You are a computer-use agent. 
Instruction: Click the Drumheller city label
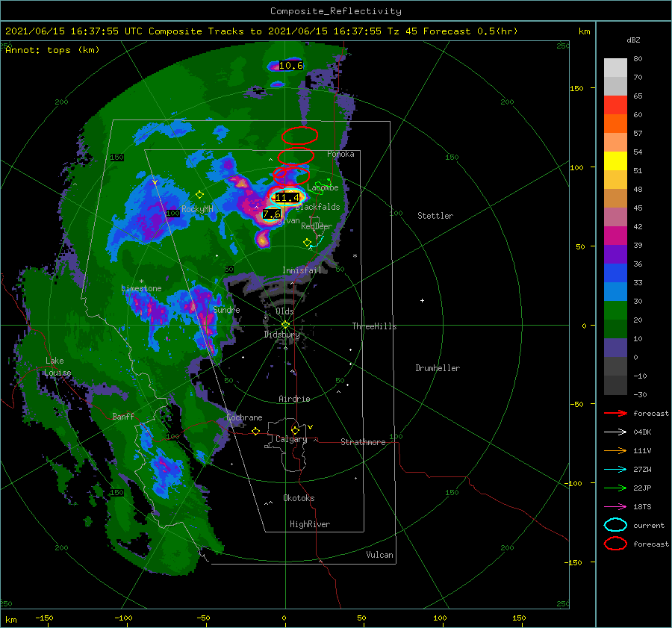437,368
